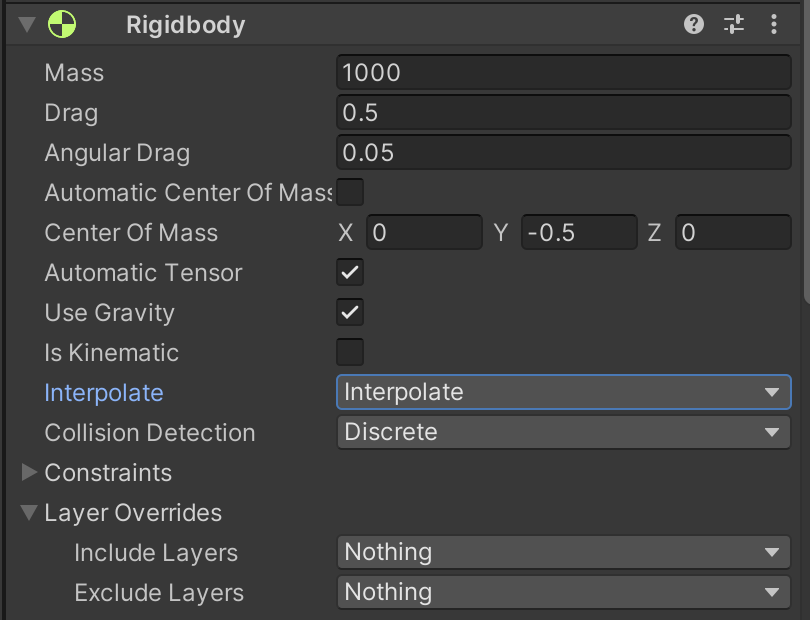Open the Include Layers dropdown
The image size is (810, 620).
pyautogui.click(x=563, y=552)
